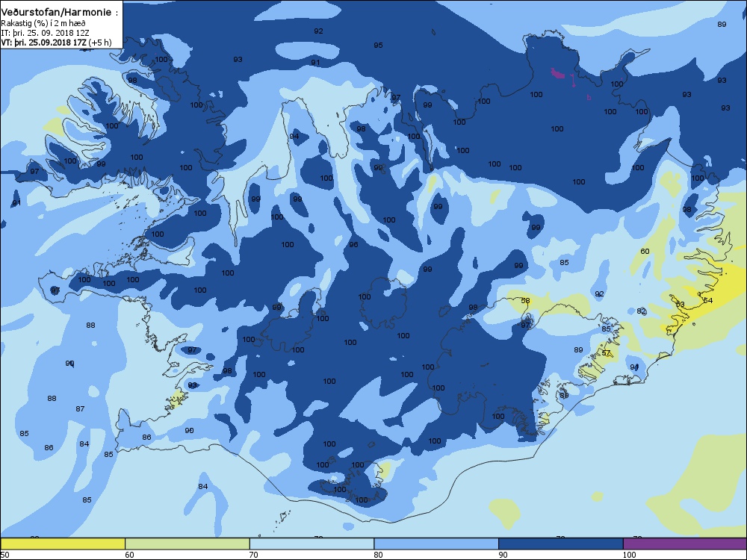Click the 'Rakastig (%) í 2 m hæð' label
The image size is (747, 560).
pos(43,23)
